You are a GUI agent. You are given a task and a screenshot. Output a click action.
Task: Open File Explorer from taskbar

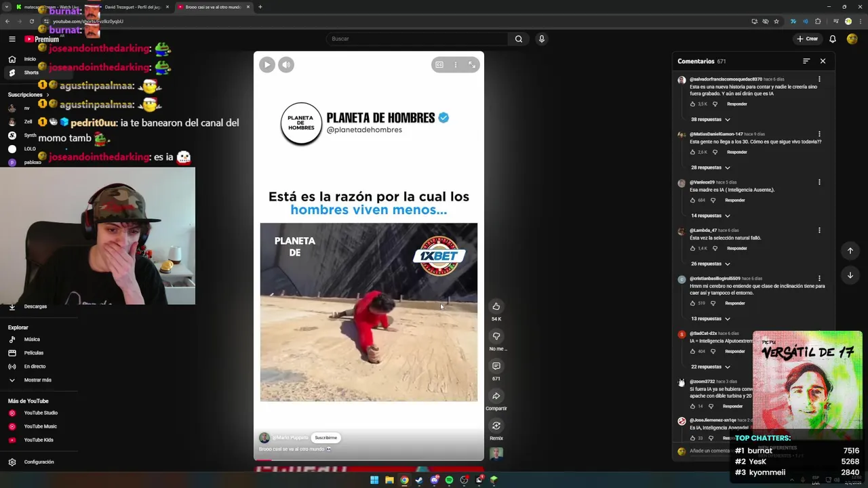pyautogui.click(x=389, y=480)
